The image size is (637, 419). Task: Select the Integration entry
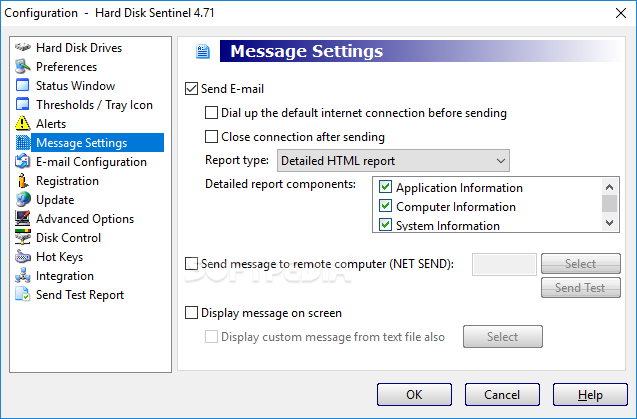[65, 276]
